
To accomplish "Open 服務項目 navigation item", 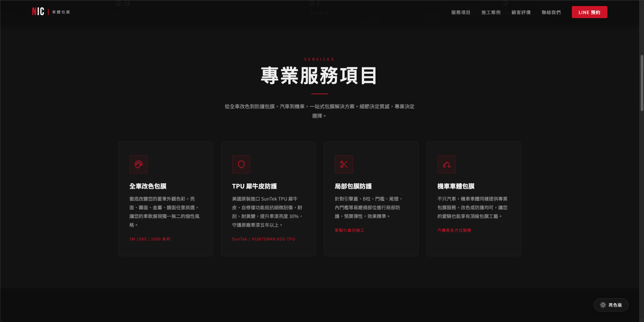I will pos(461,12).
